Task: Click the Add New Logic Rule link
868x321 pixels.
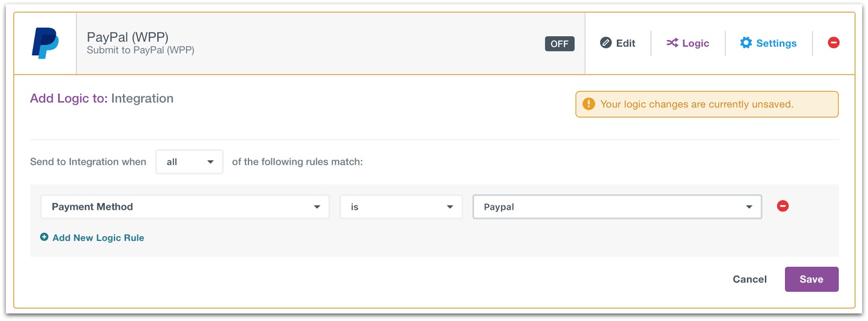Action: [x=98, y=237]
